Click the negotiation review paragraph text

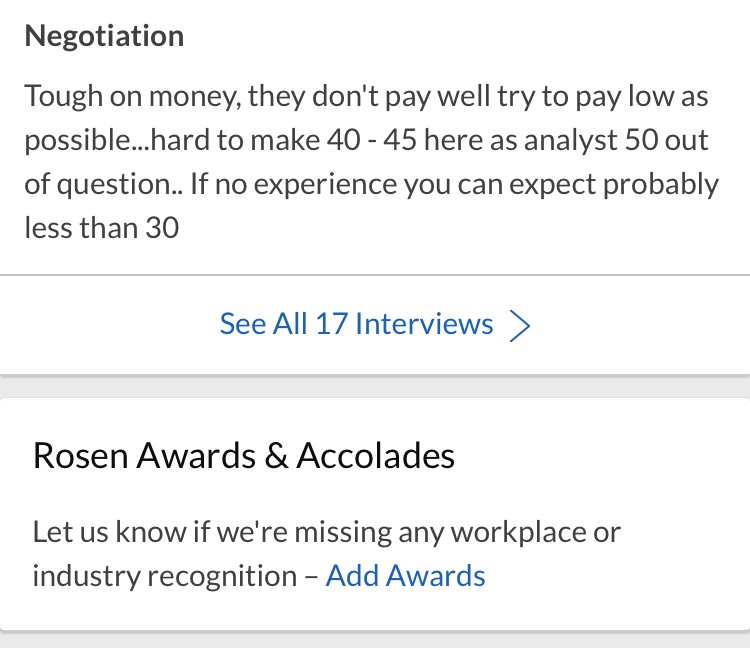370,162
